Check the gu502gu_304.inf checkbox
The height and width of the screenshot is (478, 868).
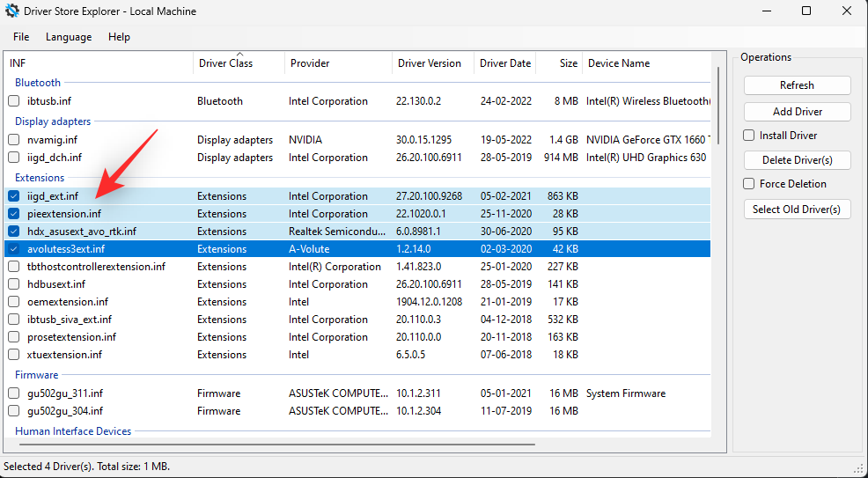click(14, 411)
